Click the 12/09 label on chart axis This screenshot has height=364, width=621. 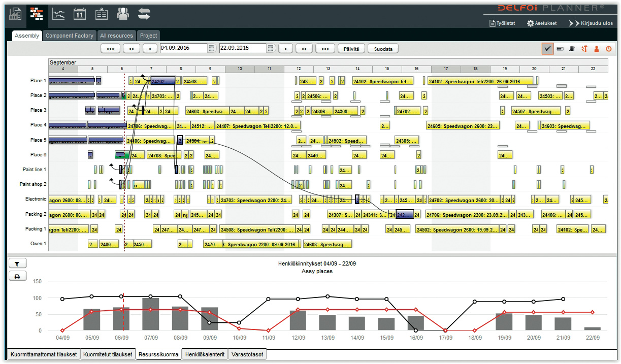coord(298,338)
